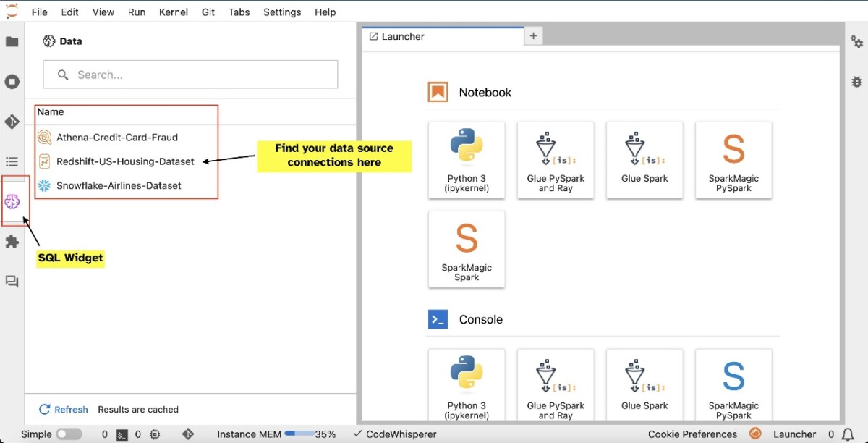Open the file browser sidebar icon
This screenshot has height=443, width=868.
coord(12,42)
